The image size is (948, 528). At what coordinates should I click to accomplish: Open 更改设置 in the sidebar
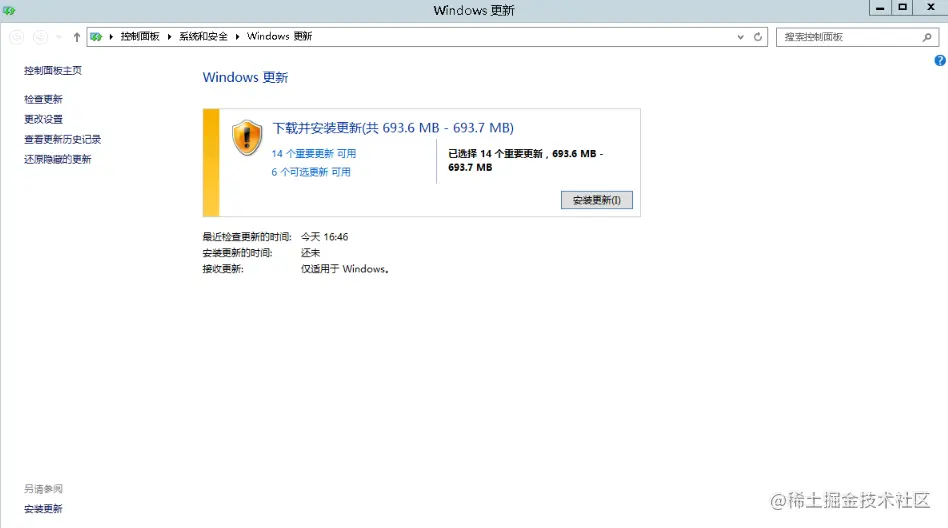(43, 119)
